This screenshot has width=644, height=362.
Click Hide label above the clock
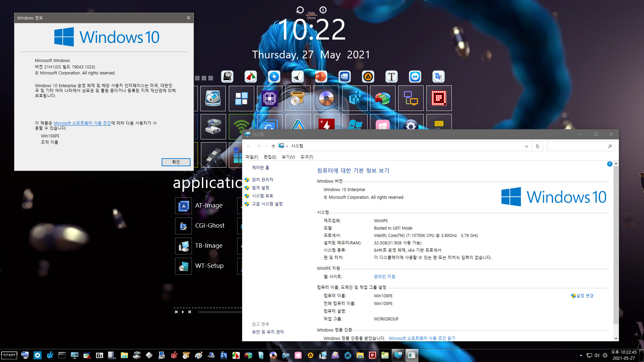click(311, 13)
